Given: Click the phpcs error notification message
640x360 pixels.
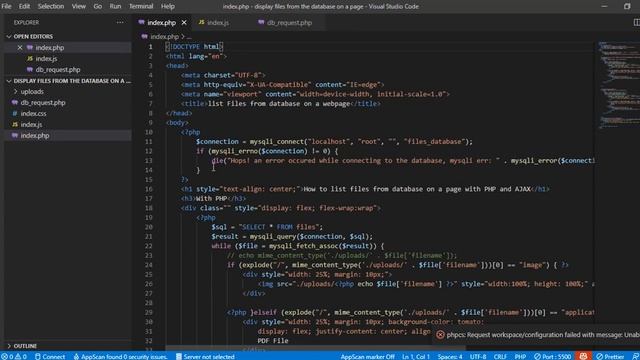Looking at the screenshot, I should point(543,335).
